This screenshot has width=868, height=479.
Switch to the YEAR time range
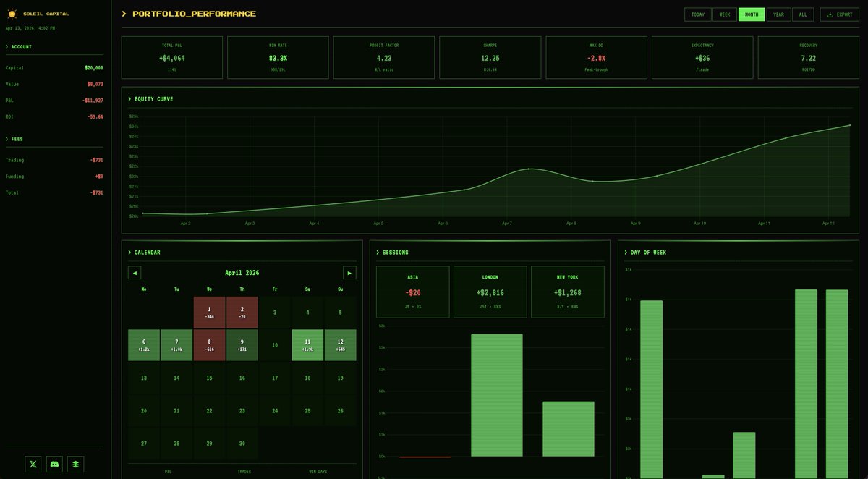pyautogui.click(x=778, y=14)
